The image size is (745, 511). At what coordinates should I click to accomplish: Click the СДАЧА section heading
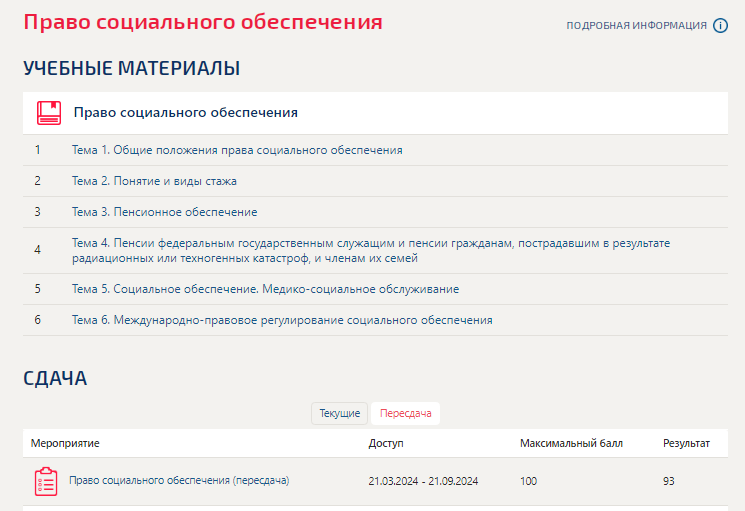click(55, 379)
